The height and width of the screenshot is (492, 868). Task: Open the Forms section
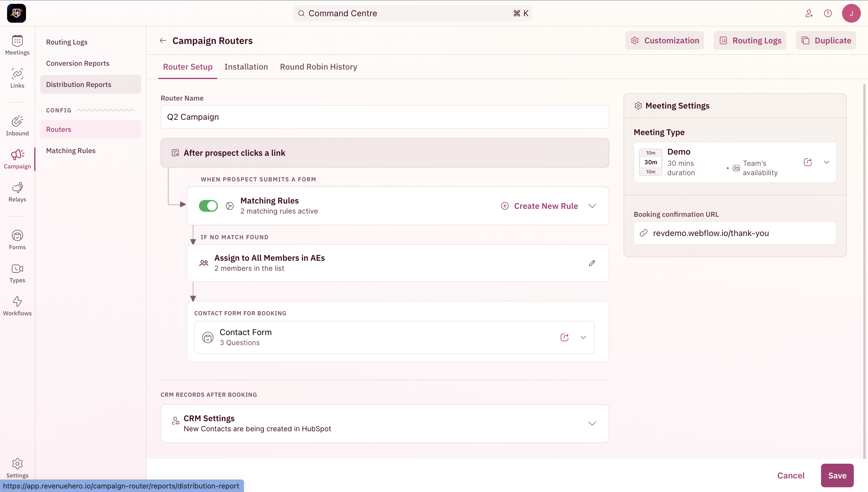click(x=17, y=240)
